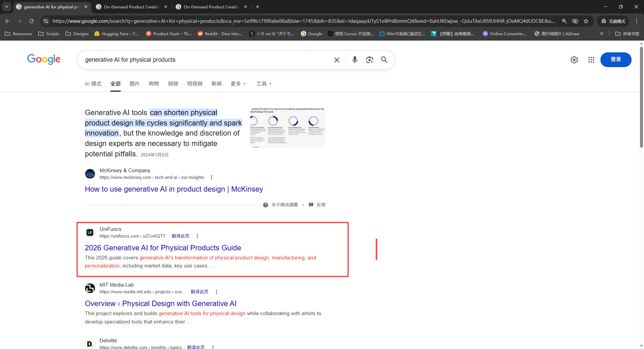Image resolution: width=644 pixels, height=349 pixels.
Task: Click the quick settings gear icon
Action: (574, 60)
